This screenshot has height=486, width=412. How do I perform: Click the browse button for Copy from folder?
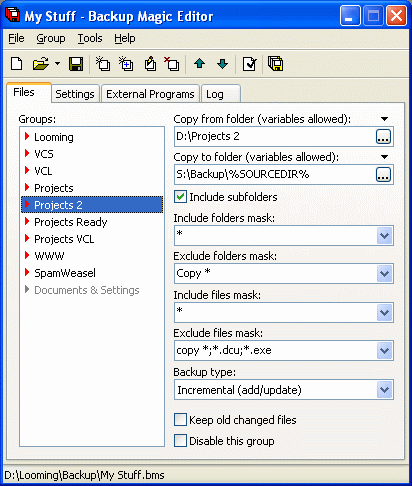coord(383,136)
